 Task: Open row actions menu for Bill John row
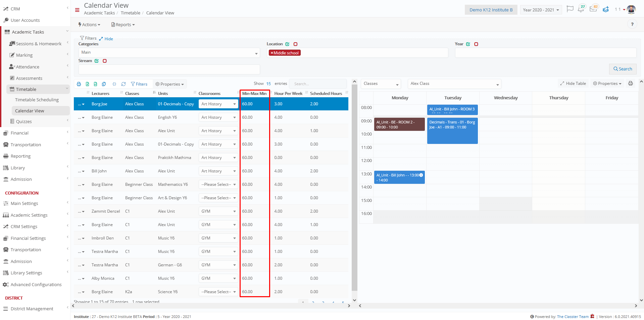click(x=81, y=171)
